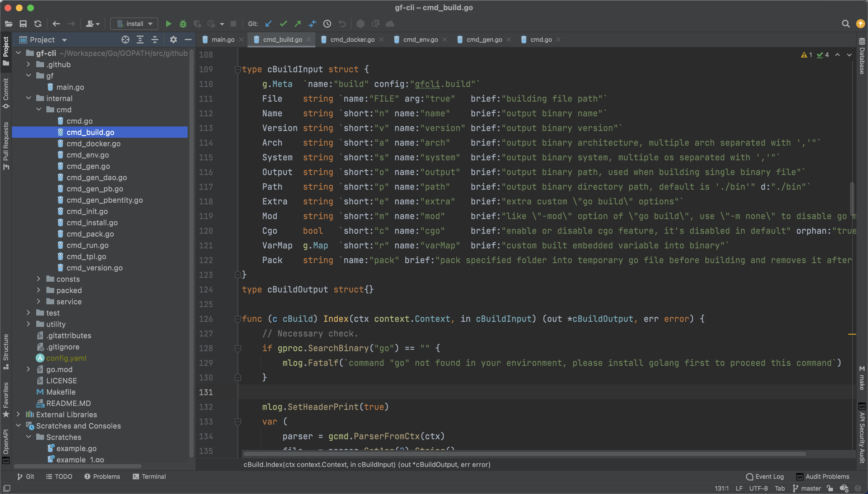
Task: Open project panel settings gear
Action: pos(173,40)
